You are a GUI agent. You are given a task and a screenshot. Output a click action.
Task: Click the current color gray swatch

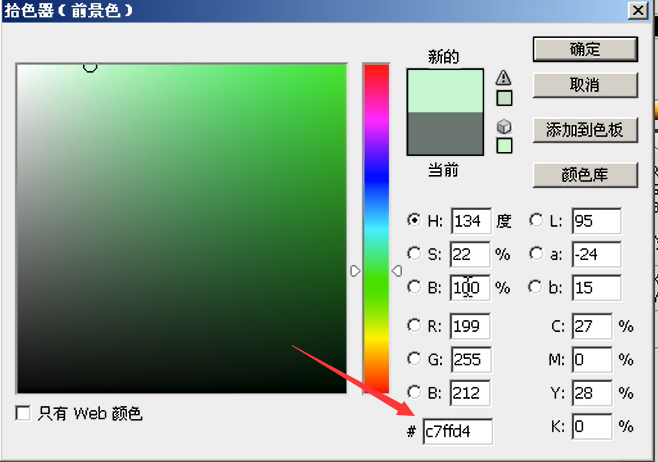445,133
